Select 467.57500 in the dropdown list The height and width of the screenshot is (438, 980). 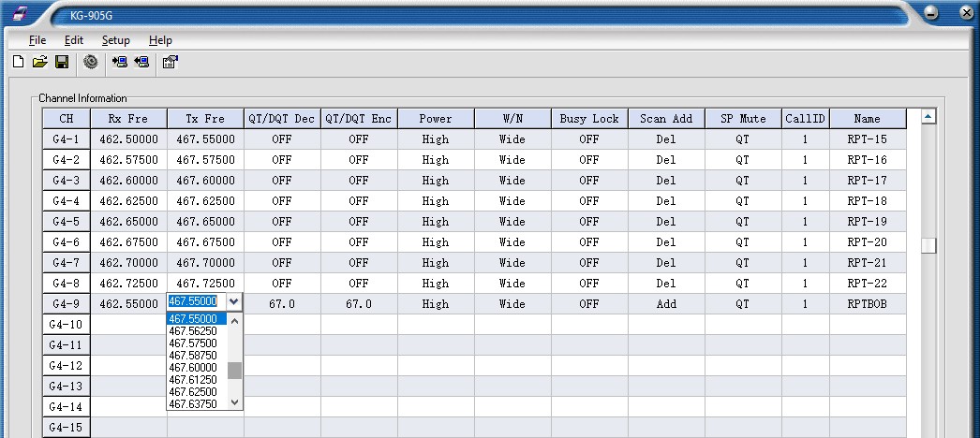tap(197, 343)
